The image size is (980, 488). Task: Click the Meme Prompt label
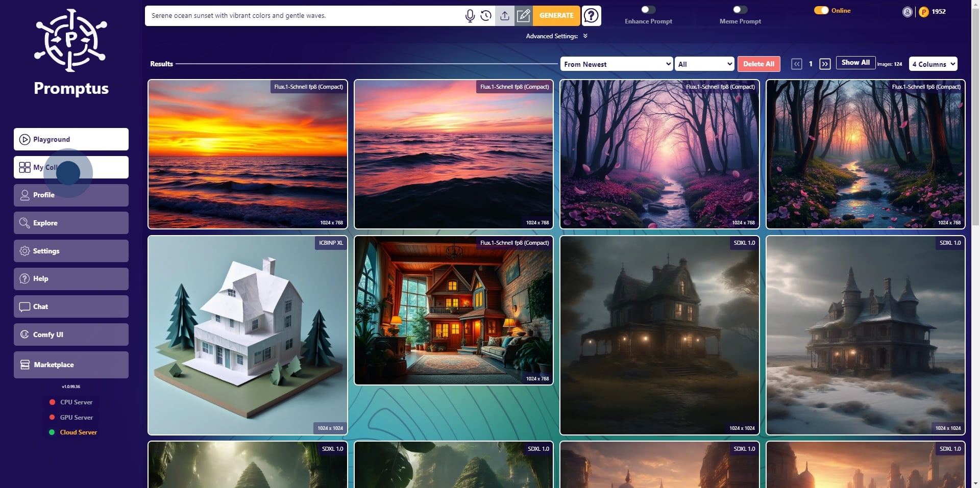740,21
